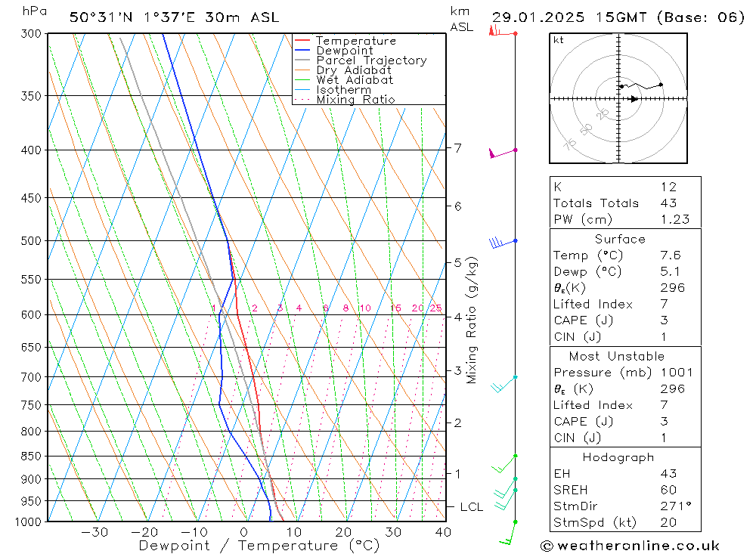Click the magenta wind barb at 400 hPa

pyautogui.click(x=503, y=153)
